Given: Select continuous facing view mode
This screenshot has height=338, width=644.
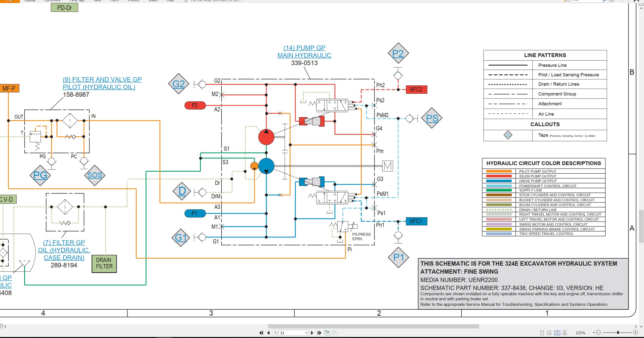Looking at the screenshot, I should 565,333.
